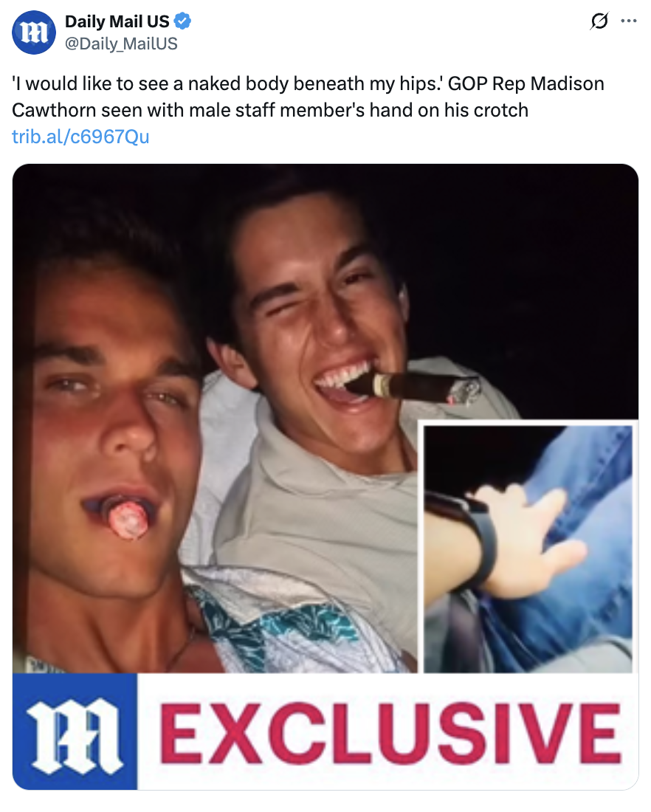Click the blue verified checkmark badge
This screenshot has width=651, height=812.
tap(182, 21)
